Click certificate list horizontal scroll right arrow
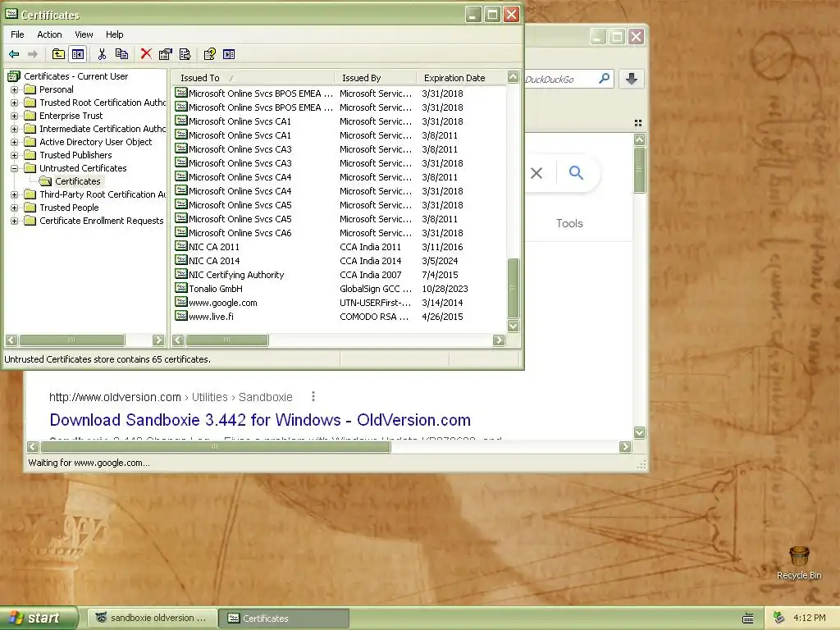The image size is (840, 630). click(x=499, y=340)
